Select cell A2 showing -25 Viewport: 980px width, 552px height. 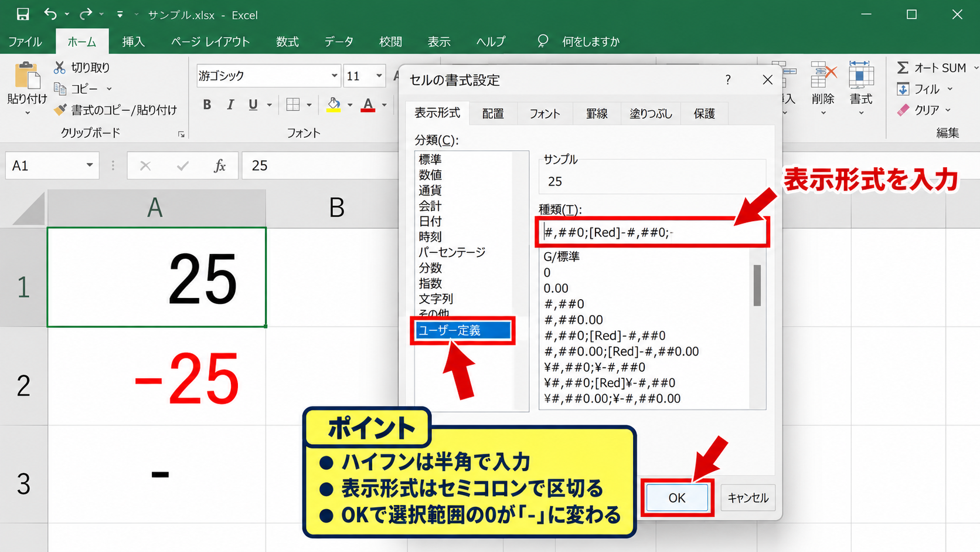(156, 376)
